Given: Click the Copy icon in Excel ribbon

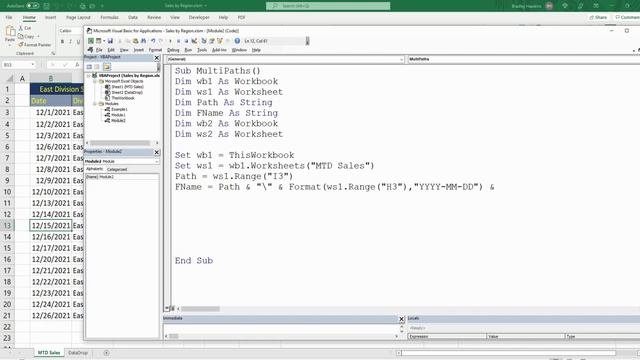Looking at the screenshot, I should point(21,36).
